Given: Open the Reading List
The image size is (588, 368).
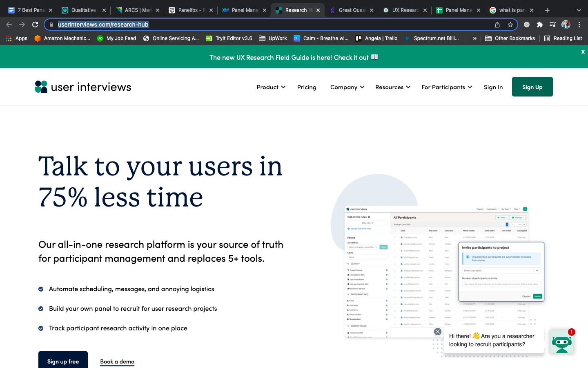Looking at the screenshot, I should pyautogui.click(x=563, y=38).
